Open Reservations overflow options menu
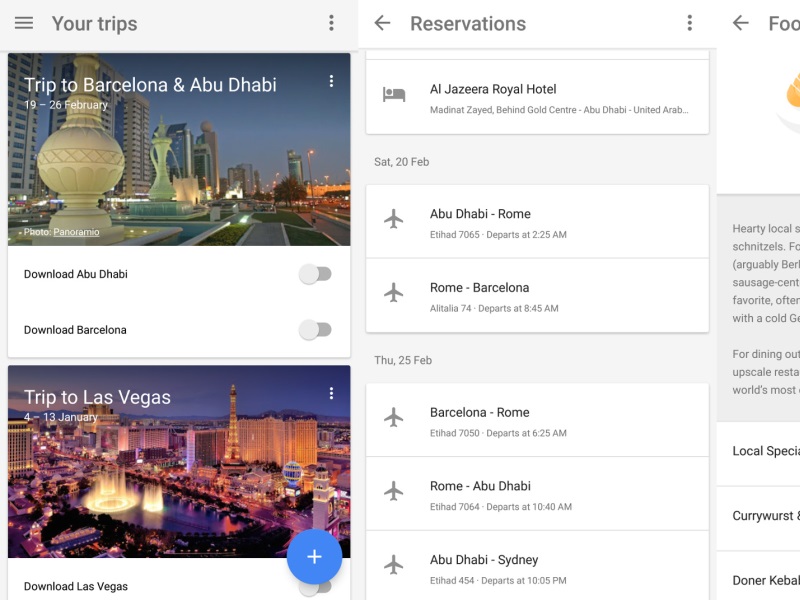Screen dimensions: 800x600 click(x=689, y=23)
